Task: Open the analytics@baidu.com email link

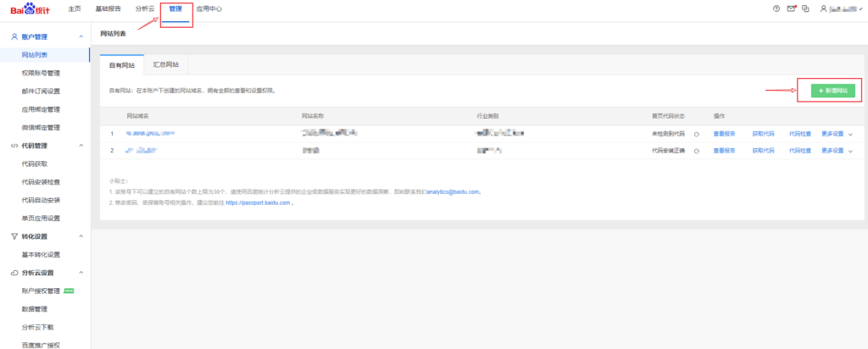Action: [x=453, y=192]
